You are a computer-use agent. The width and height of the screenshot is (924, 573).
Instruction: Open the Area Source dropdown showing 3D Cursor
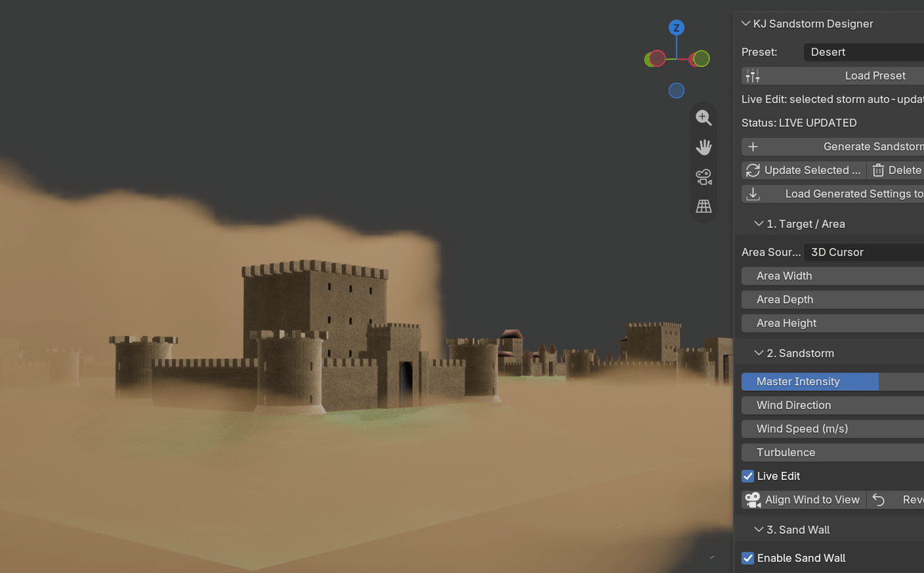pos(863,252)
